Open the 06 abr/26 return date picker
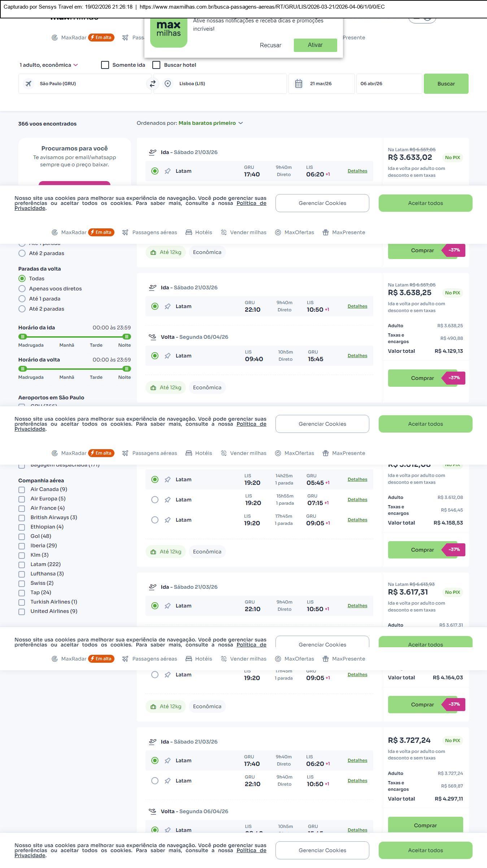The width and height of the screenshot is (487, 868). 389,84
